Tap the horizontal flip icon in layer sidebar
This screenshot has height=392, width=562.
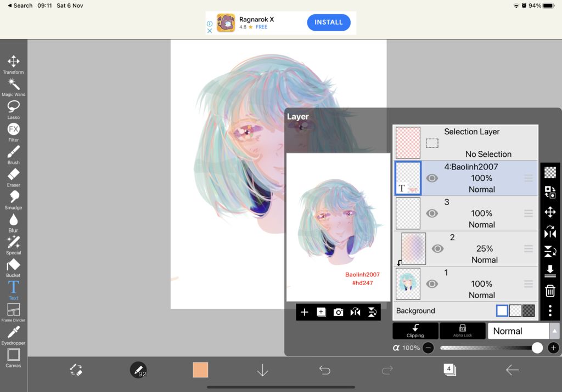pyautogui.click(x=550, y=232)
